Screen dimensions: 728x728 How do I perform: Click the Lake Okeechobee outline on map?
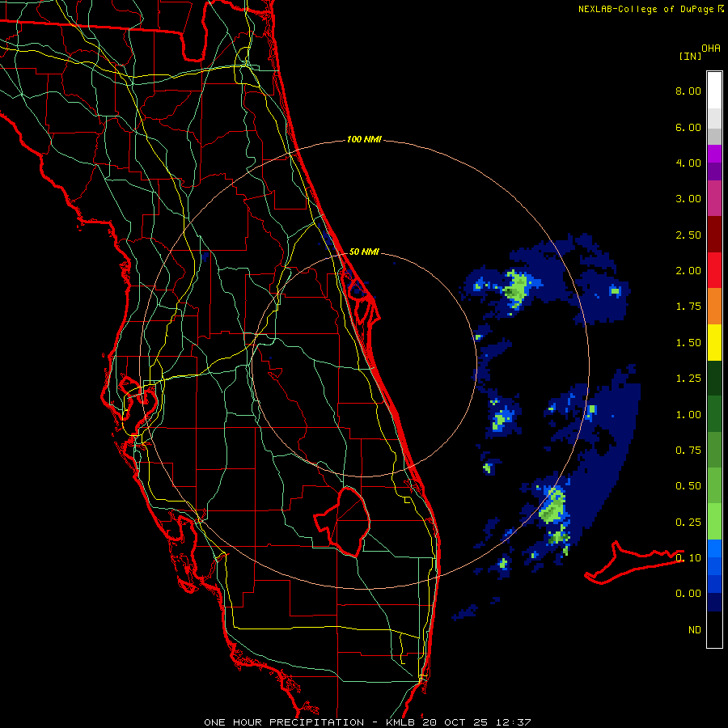pos(344,522)
